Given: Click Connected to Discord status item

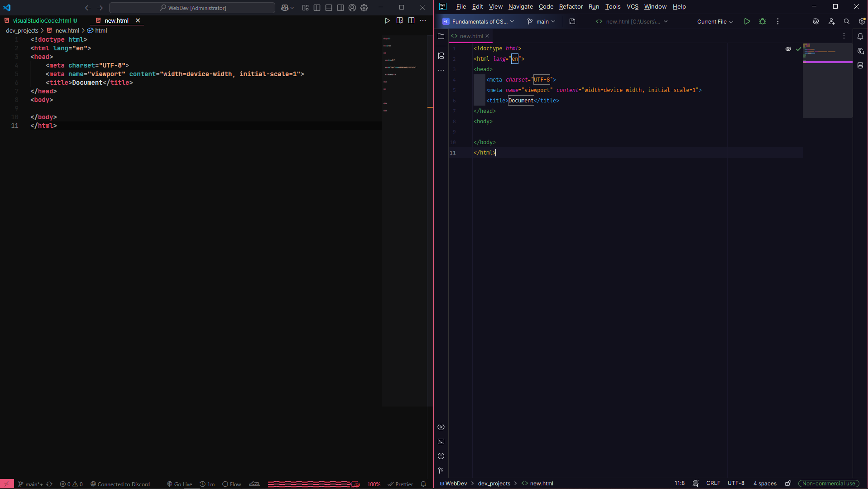Looking at the screenshot, I should click(x=120, y=484).
